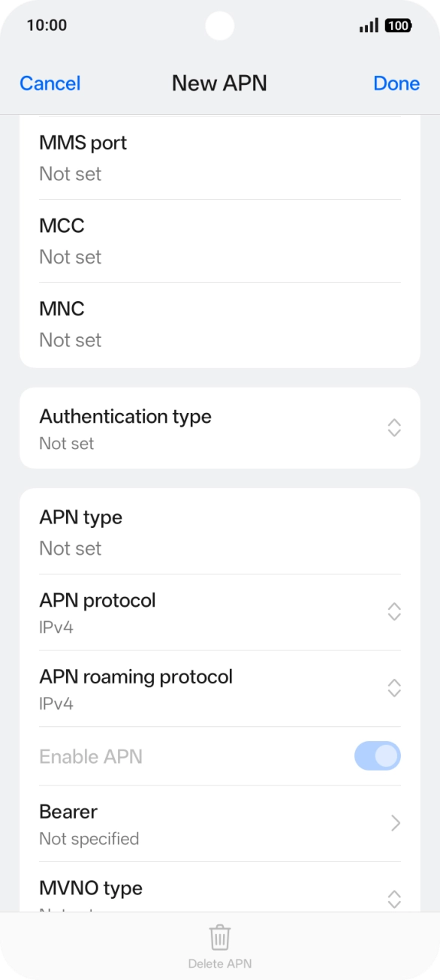Expand APN roaming protocol options
The width and height of the screenshot is (440, 980).
[x=220, y=689]
